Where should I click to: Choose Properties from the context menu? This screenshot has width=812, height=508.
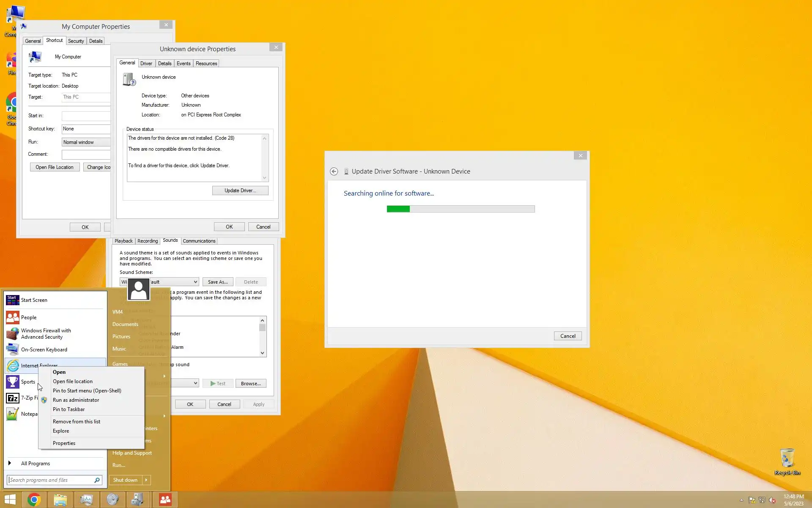64,443
